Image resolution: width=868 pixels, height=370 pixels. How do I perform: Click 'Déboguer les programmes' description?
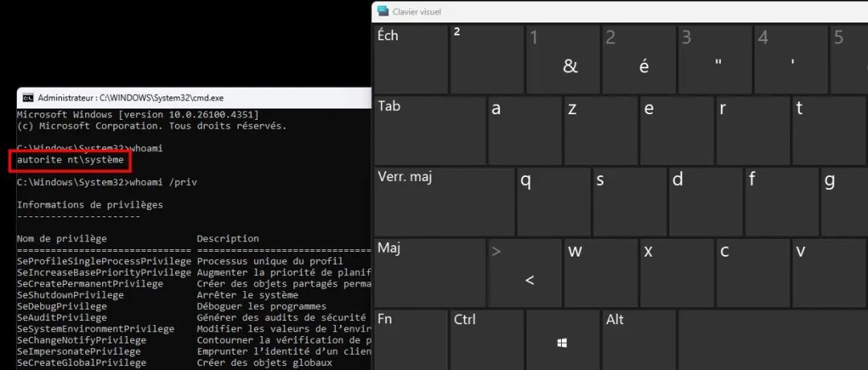point(261,306)
